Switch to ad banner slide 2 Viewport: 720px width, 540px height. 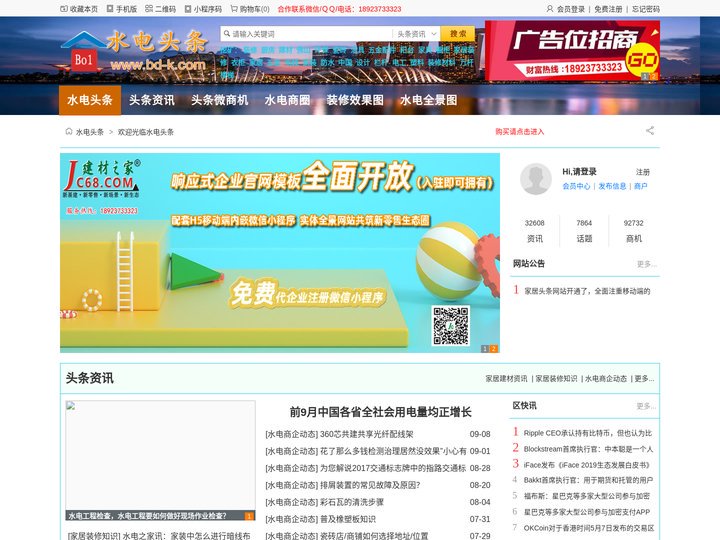[653, 76]
